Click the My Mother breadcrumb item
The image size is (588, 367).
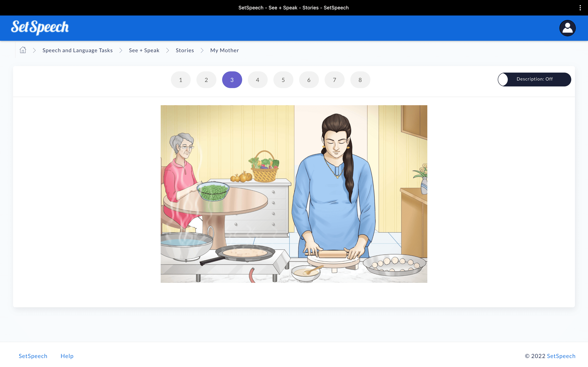225,50
